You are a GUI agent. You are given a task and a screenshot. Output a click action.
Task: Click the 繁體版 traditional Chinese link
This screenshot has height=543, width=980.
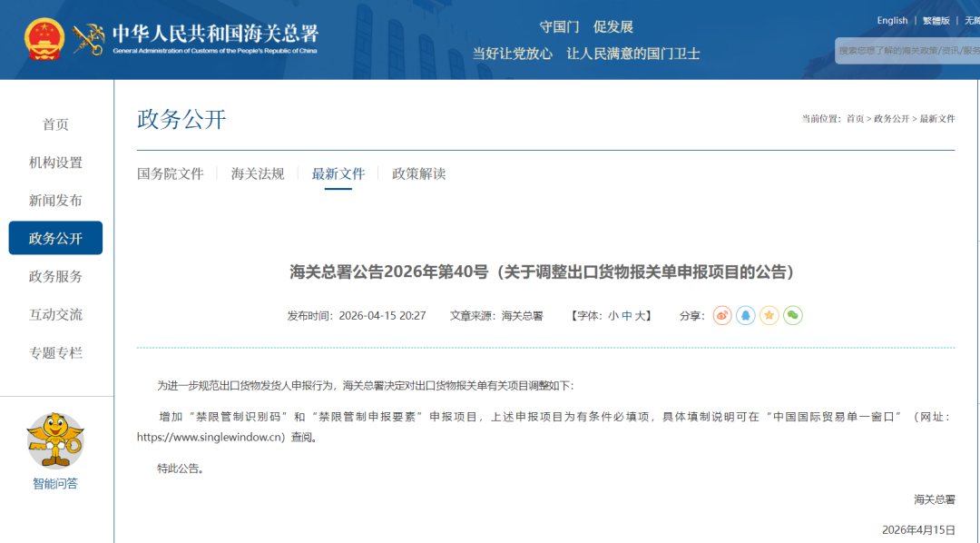pyautogui.click(x=936, y=21)
